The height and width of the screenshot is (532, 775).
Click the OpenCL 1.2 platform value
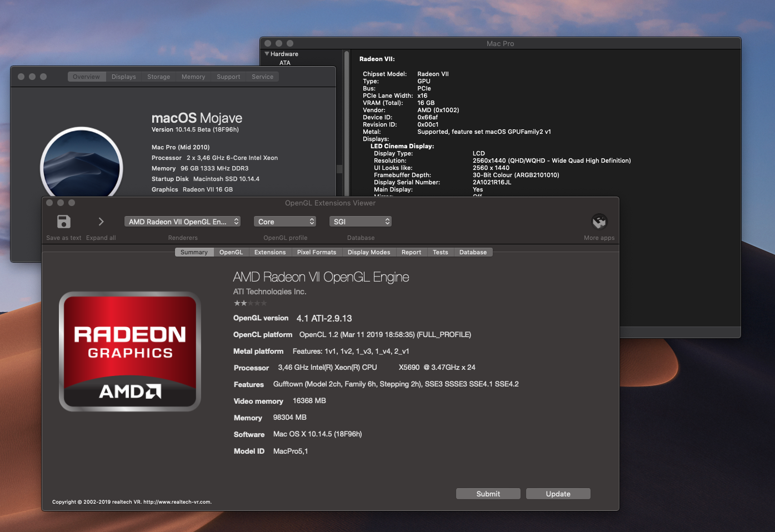coord(385,334)
